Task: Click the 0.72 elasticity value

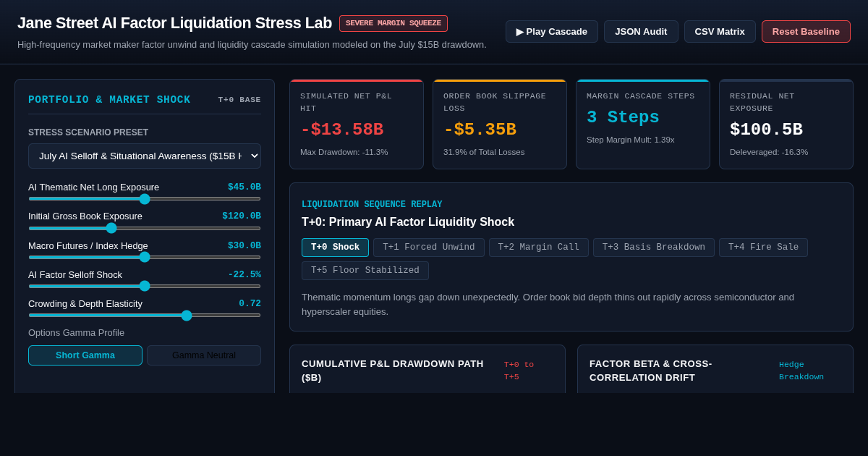Action: coord(250,303)
